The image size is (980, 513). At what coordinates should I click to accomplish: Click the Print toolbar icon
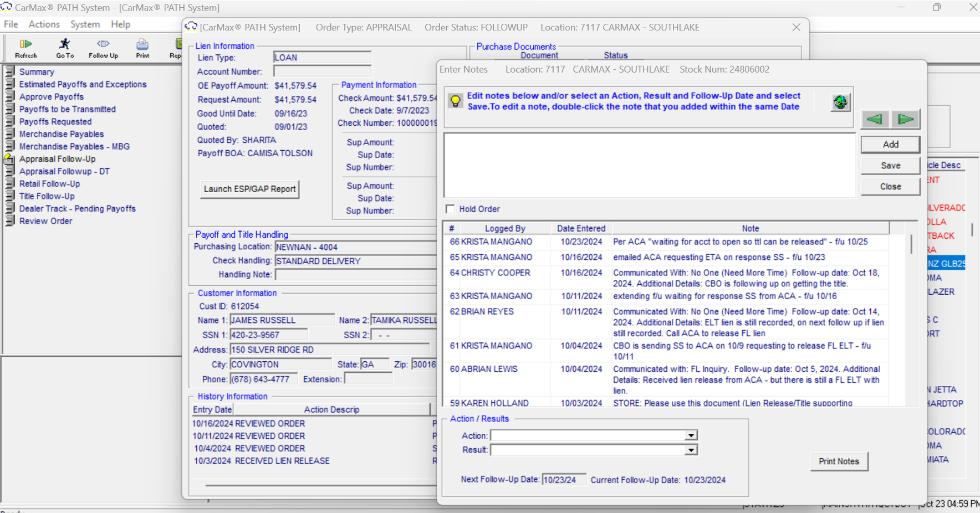(x=142, y=48)
